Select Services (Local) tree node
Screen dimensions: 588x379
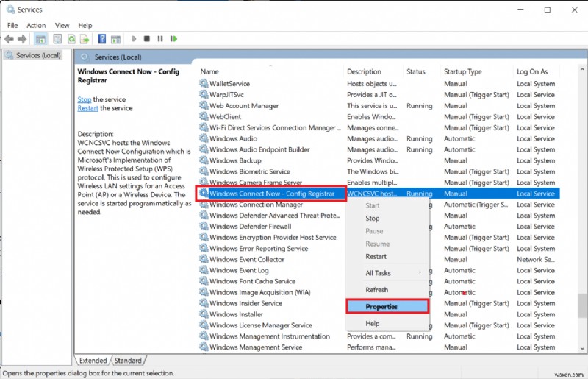click(33, 55)
